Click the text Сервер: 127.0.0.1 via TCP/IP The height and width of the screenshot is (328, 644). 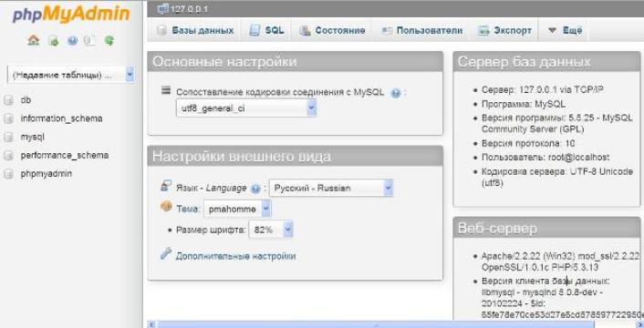(x=543, y=90)
